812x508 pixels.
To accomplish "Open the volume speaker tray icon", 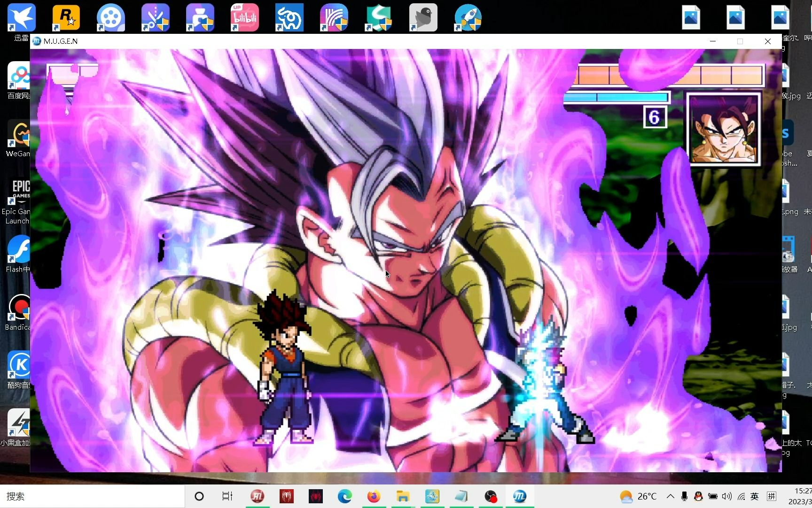I will 727,496.
